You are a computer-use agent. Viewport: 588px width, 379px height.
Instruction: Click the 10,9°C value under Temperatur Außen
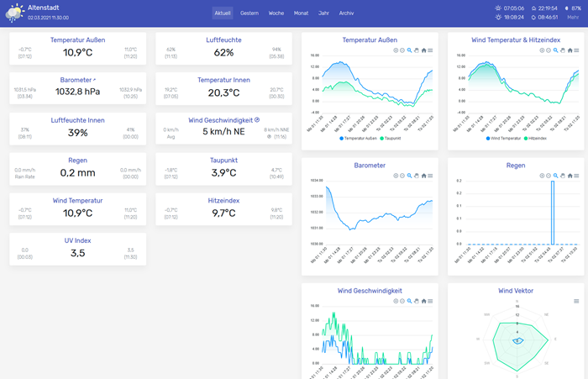pyautogui.click(x=77, y=53)
